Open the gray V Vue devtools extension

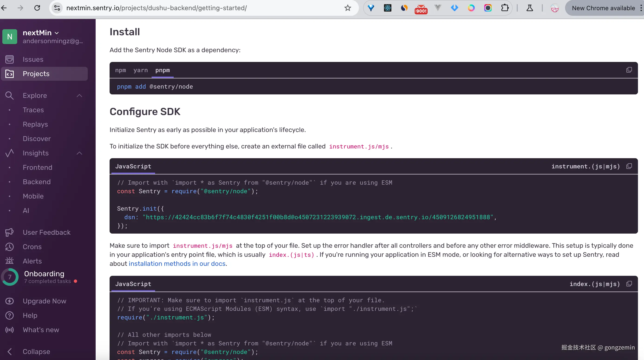(x=438, y=8)
